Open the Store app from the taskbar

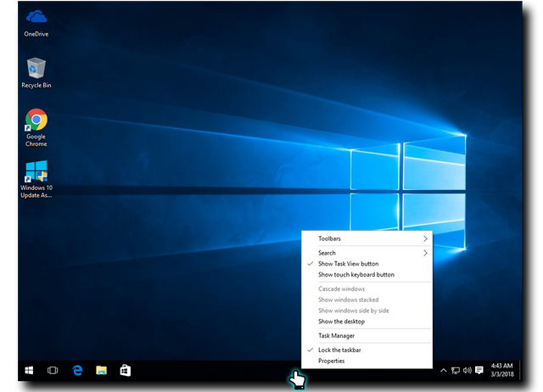pos(124,371)
